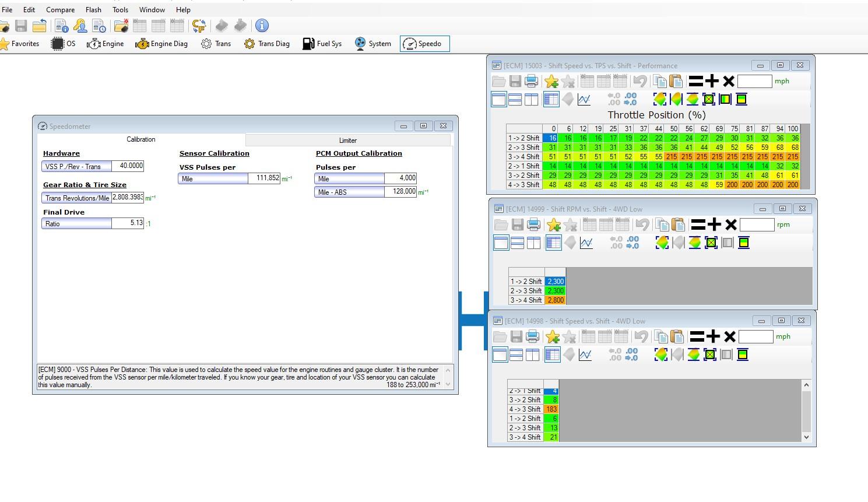This screenshot has width=868, height=502.
Task: Click the add (plus) icon in Shift RPM window
Action: pyautogui.click(x=714, y=225)
